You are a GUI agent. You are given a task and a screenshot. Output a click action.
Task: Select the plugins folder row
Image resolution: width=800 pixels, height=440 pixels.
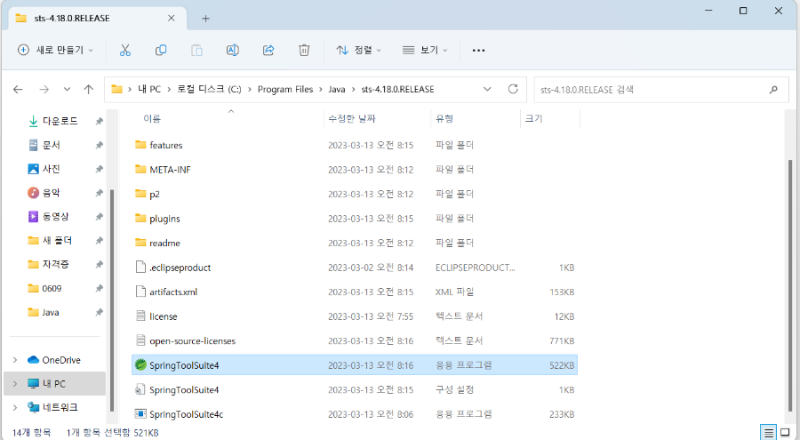[355, 218]
